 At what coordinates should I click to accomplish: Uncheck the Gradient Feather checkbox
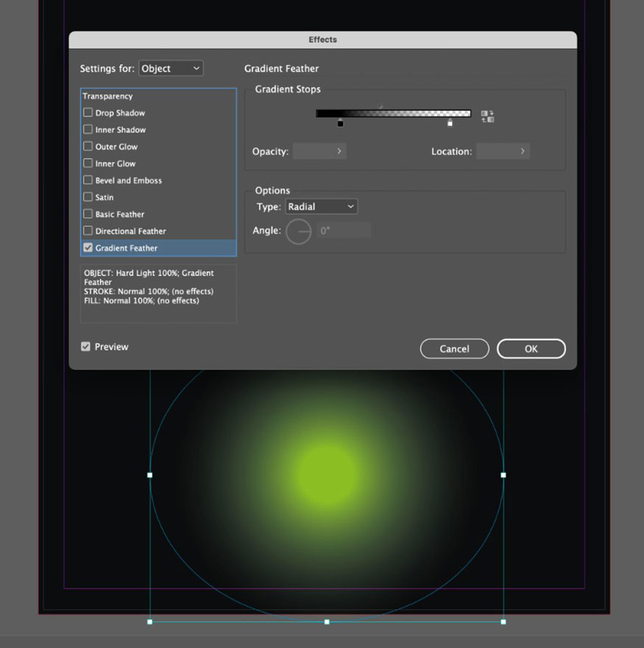88,247
